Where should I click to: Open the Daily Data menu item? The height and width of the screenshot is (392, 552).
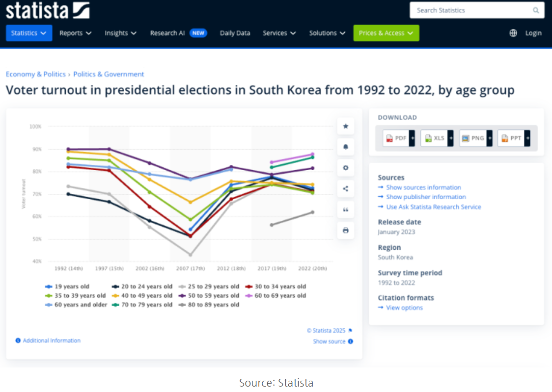tap(235, 33)
